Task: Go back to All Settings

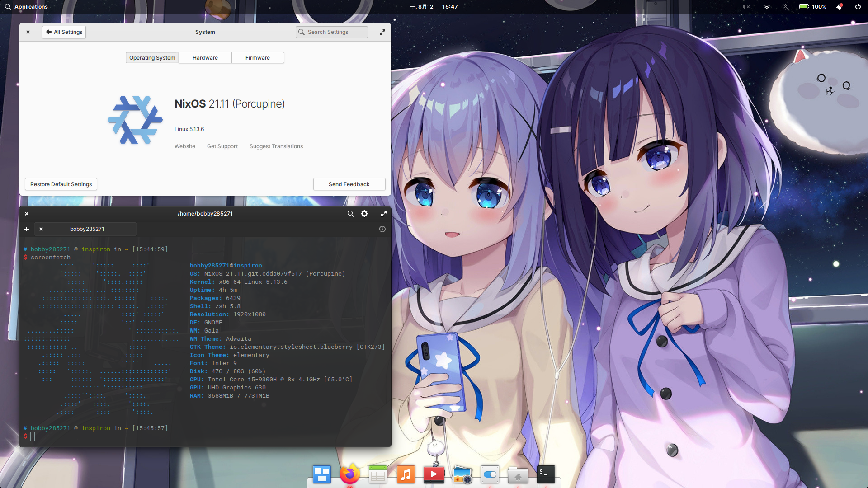Action: point(64,32)
